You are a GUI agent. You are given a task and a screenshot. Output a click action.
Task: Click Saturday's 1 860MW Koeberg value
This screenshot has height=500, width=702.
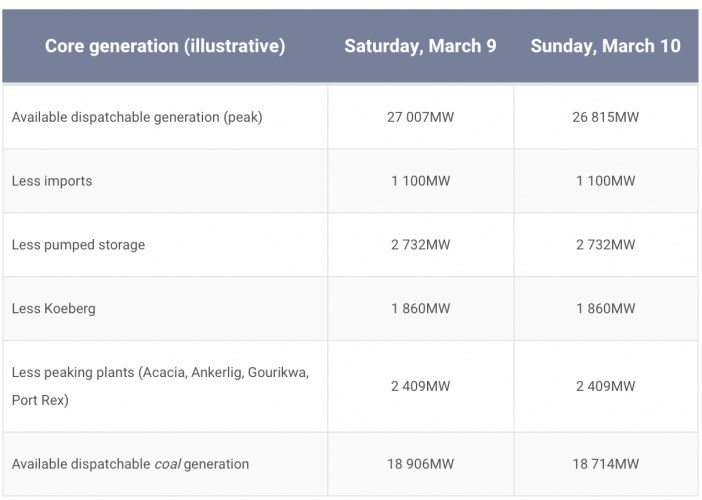coord(420,309)
